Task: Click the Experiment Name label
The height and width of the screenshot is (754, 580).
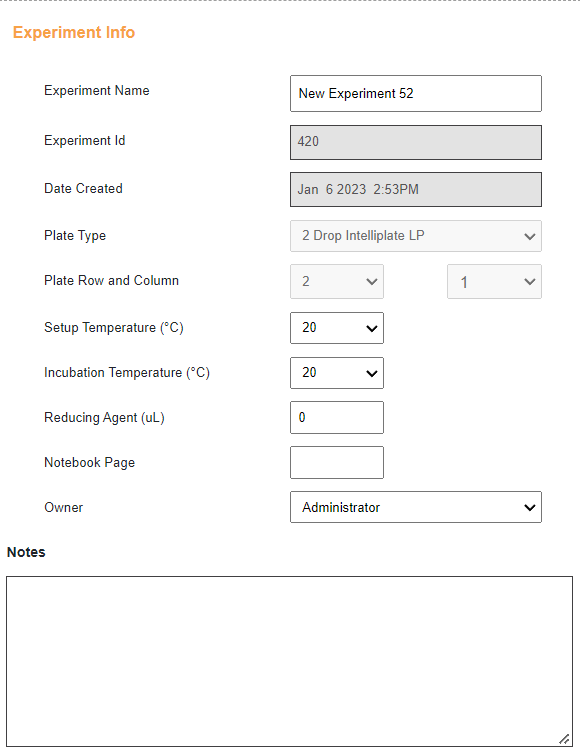Action: [97, 90]
